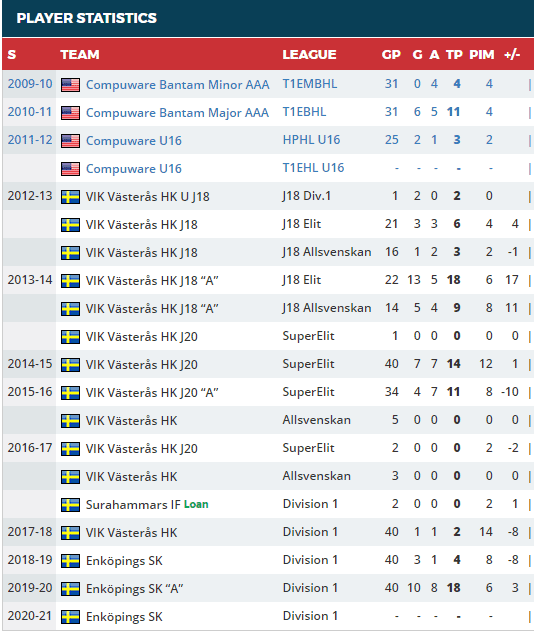Click USA flag beside Compuware Bantam Minor AAA
534x633 pixels.
pyautogui.click(x=70, y=85)
